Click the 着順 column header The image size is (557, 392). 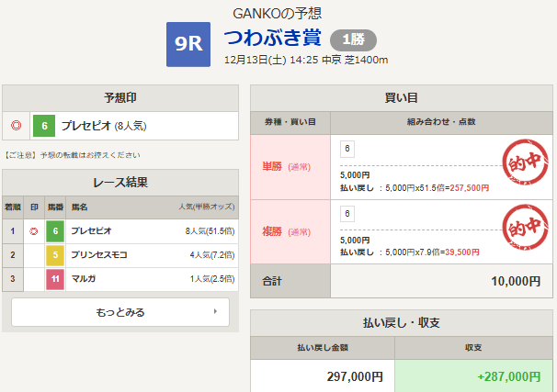click(x=13, y=207)
